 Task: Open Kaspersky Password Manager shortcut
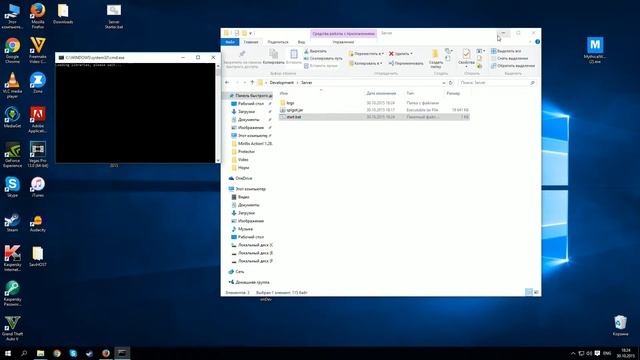(13, 293)
